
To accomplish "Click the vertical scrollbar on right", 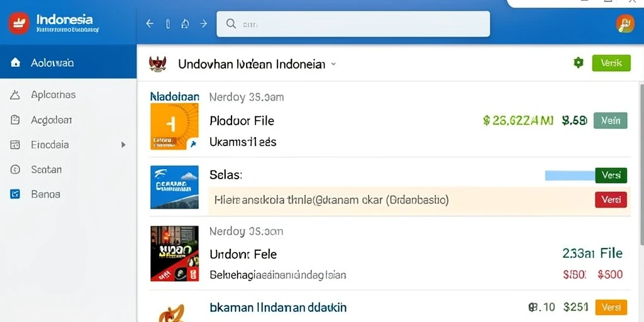I will (641, 164).
